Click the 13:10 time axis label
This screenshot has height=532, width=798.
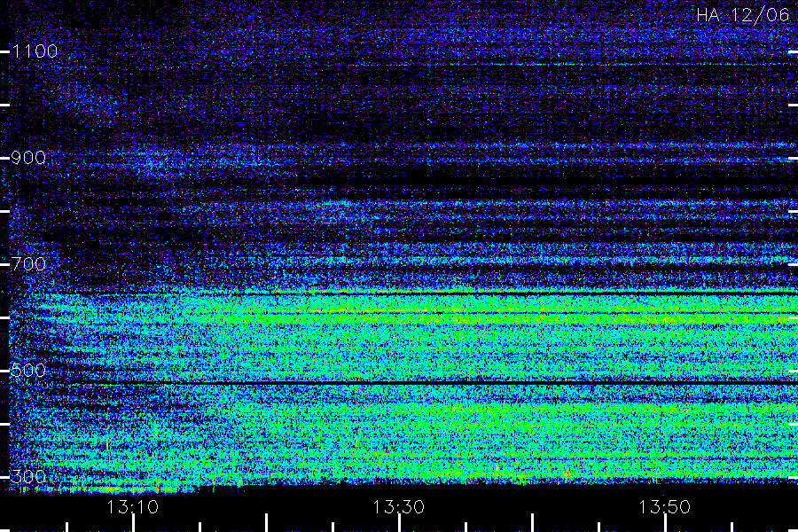coord(133,507)
